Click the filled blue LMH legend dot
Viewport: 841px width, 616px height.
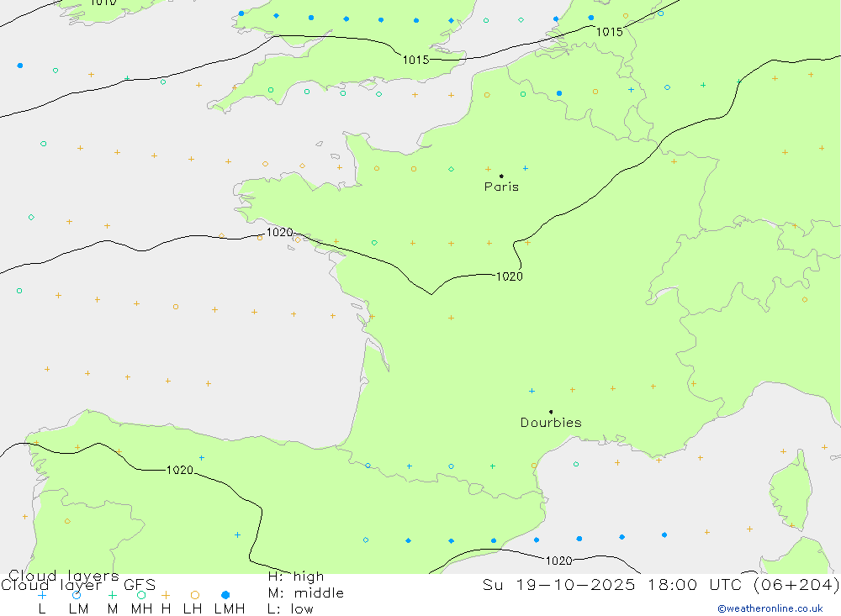pyautogui.click(x=225, y=595)
